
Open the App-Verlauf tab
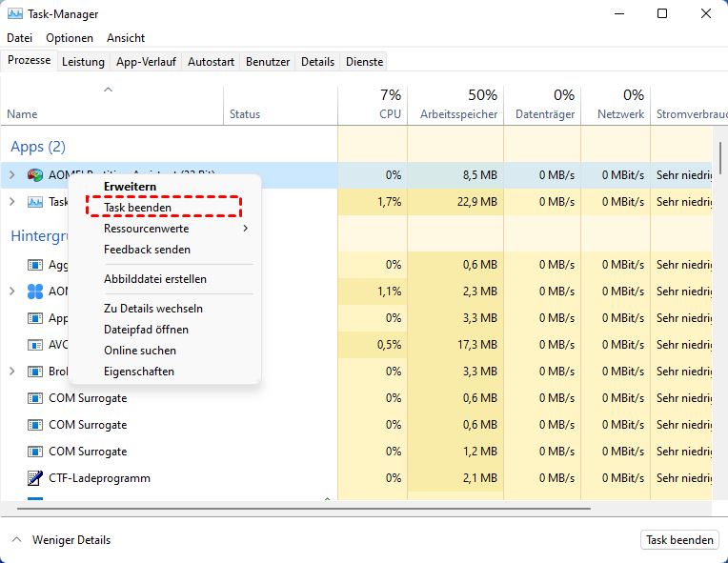(x=146, y=62)
